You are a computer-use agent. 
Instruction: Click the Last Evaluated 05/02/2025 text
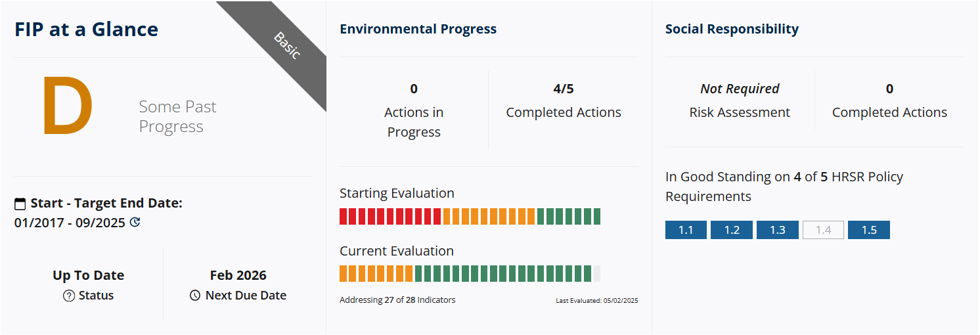[596, 301]
